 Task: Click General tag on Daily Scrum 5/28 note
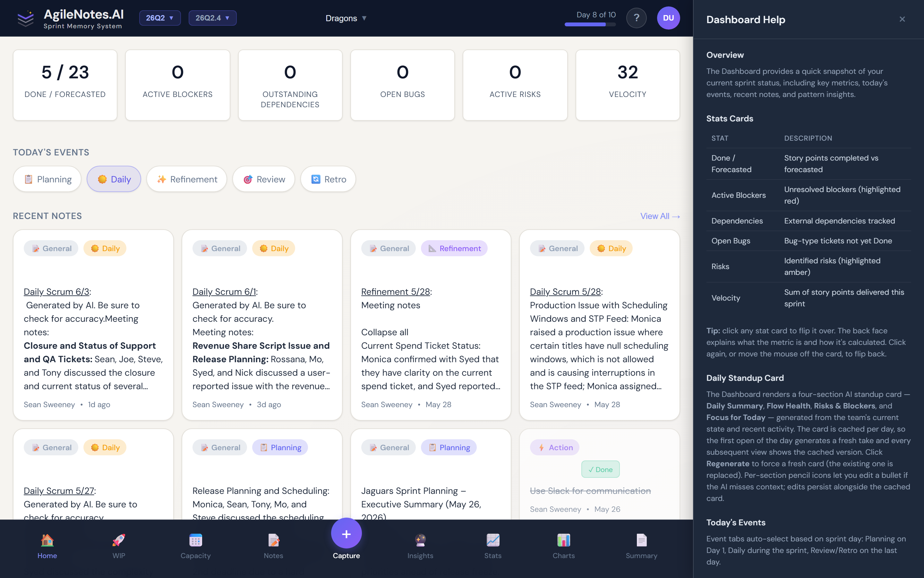(x=558, y=249)
